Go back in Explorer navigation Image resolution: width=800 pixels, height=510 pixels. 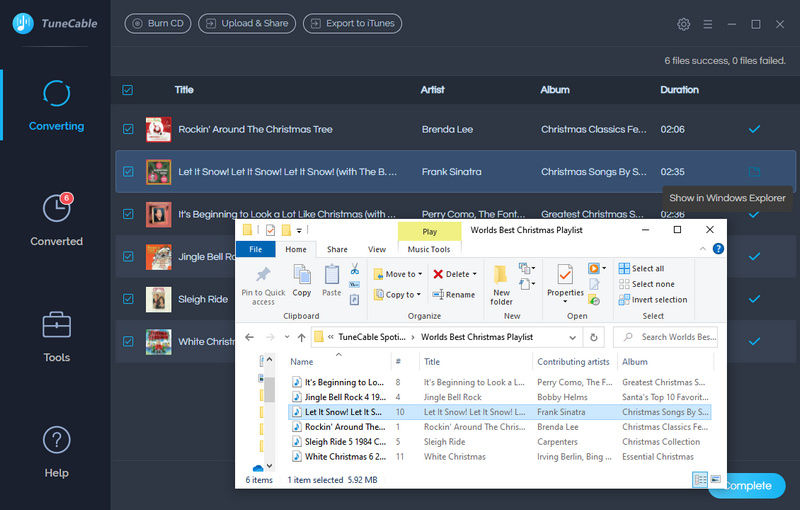coord(249,337)
